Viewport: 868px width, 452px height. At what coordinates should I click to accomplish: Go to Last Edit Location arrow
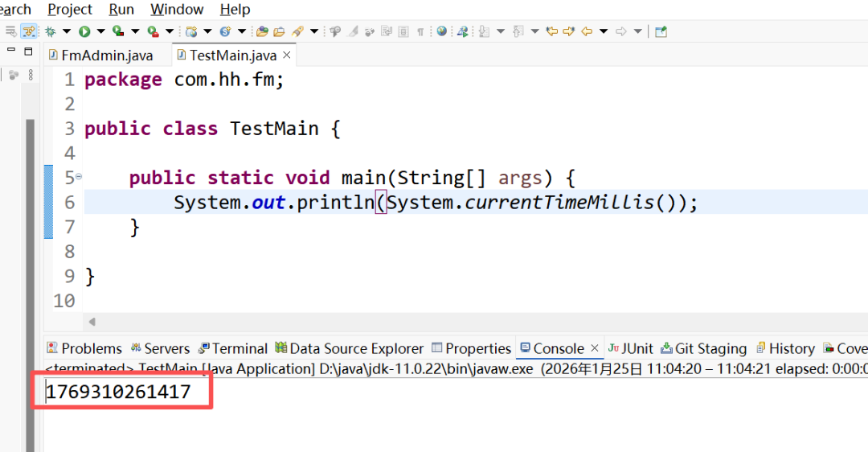(x=551, y=31)
